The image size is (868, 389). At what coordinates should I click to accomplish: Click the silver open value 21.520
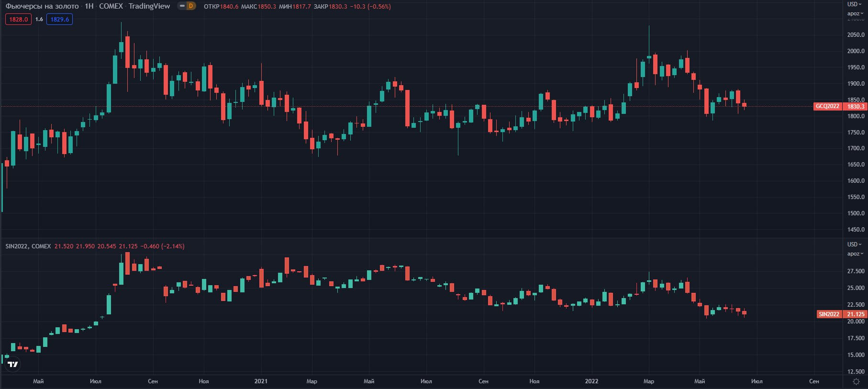click(64, 246)
